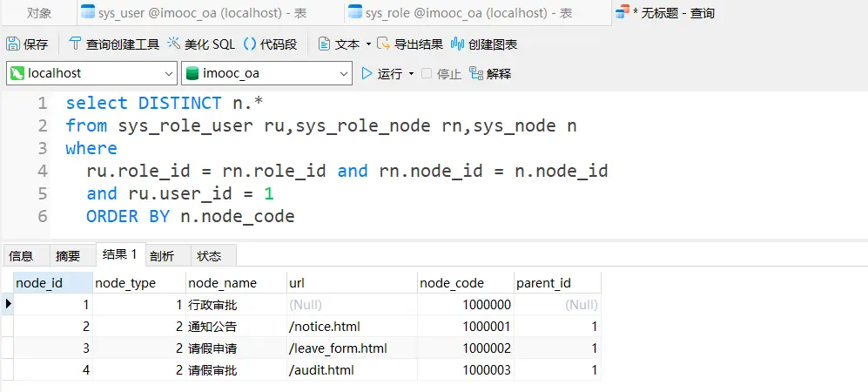Open the dropdown arrow next to 文本
Viewport: 868px width, 392px height.
coord(368,44)
